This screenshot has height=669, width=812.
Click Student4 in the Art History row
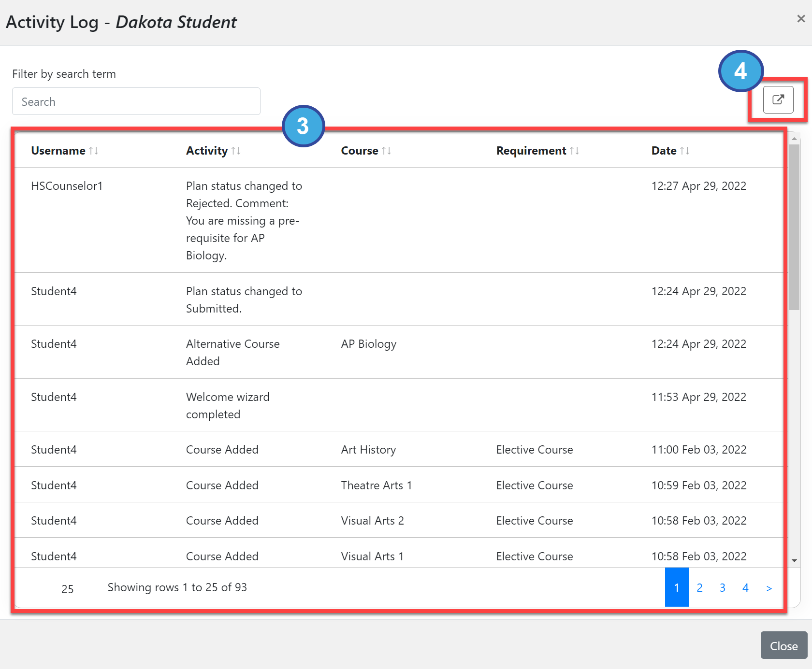point(54,450)
